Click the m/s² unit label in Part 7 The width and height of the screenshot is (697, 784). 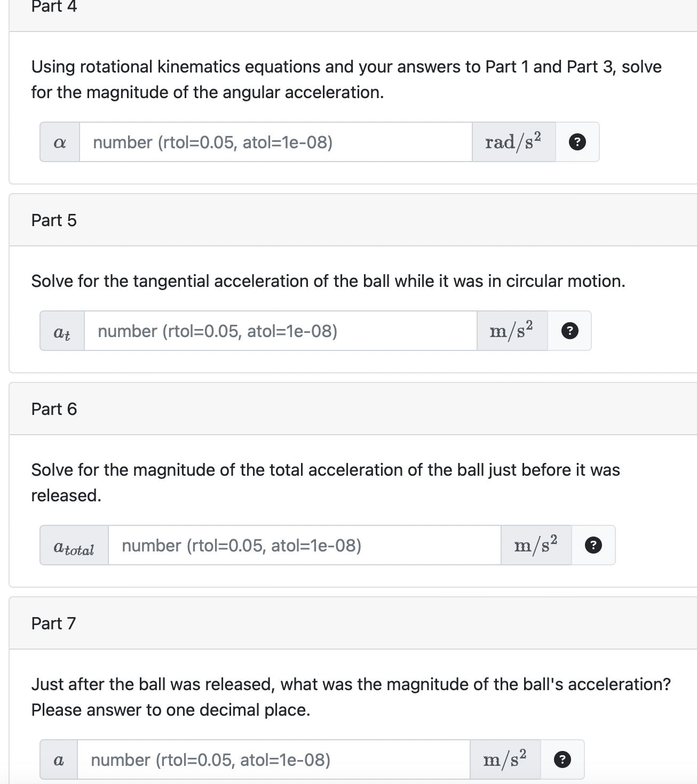click(504, 759)
